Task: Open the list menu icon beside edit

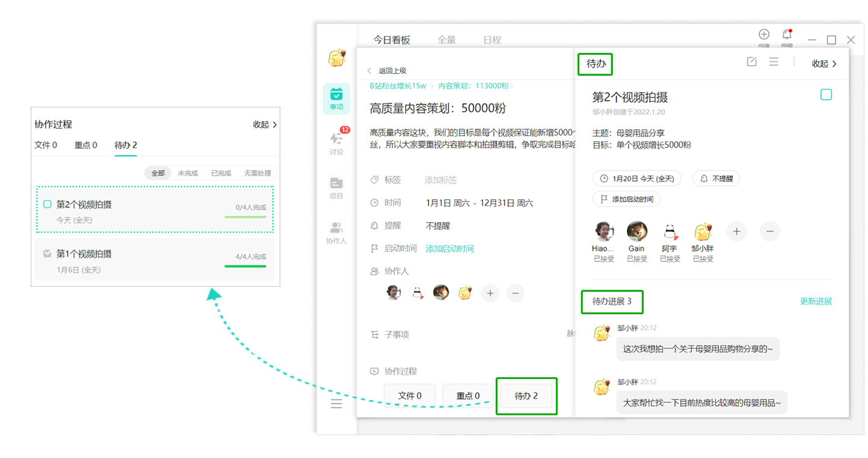Action: click(x=774, y=62)
